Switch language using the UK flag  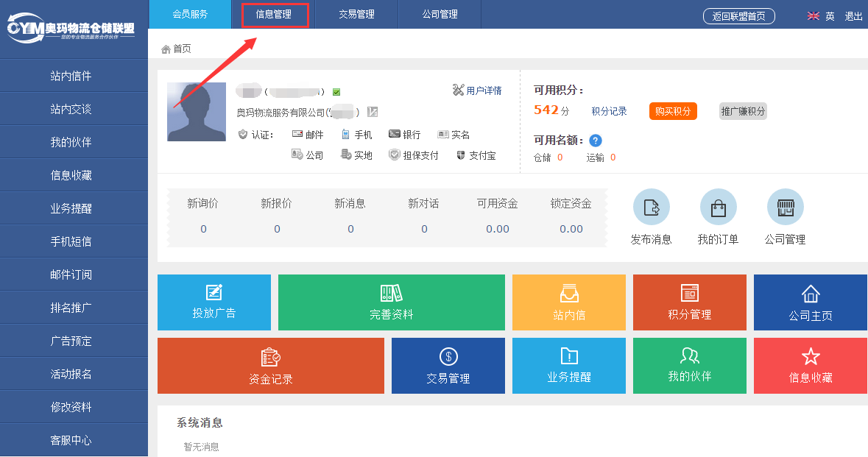tap(814, 16)
